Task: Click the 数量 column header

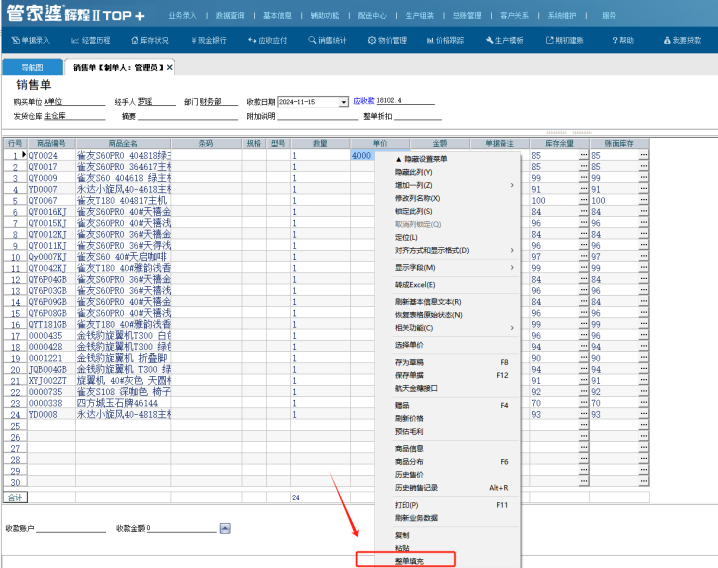Action: (320, 143)
